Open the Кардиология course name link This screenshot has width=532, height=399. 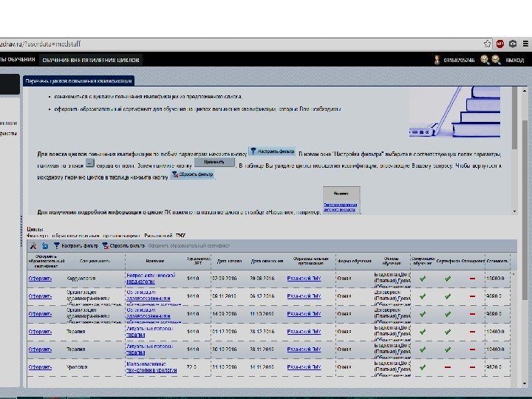pos(151,279)
